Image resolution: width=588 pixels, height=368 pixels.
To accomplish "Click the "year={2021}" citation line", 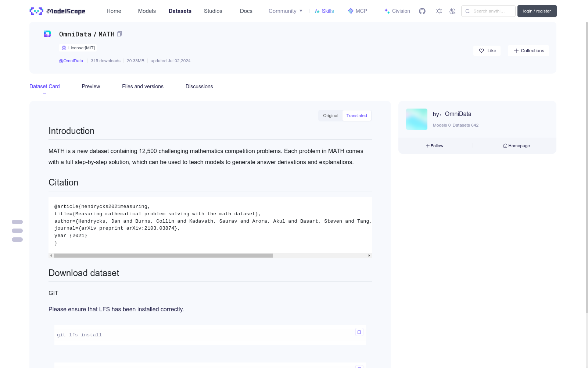I will tap(71, 236).
